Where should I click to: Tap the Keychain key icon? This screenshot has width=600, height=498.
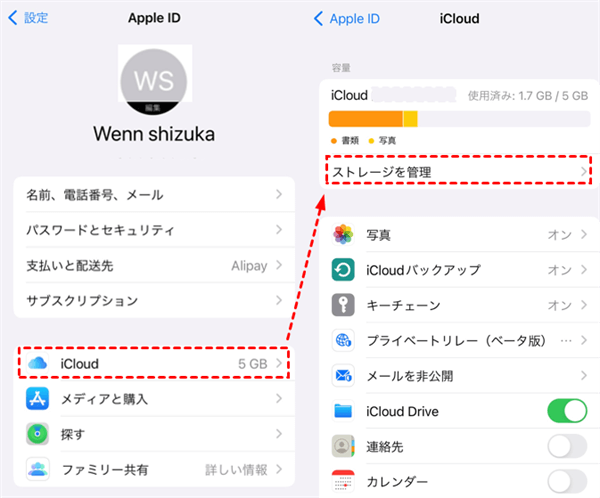[343, 305]
